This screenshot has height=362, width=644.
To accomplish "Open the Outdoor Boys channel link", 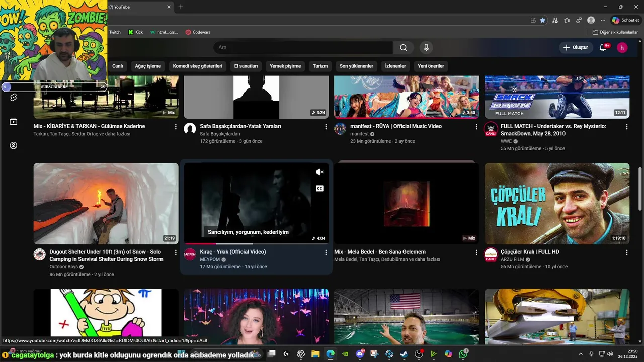I will (64, 267).
